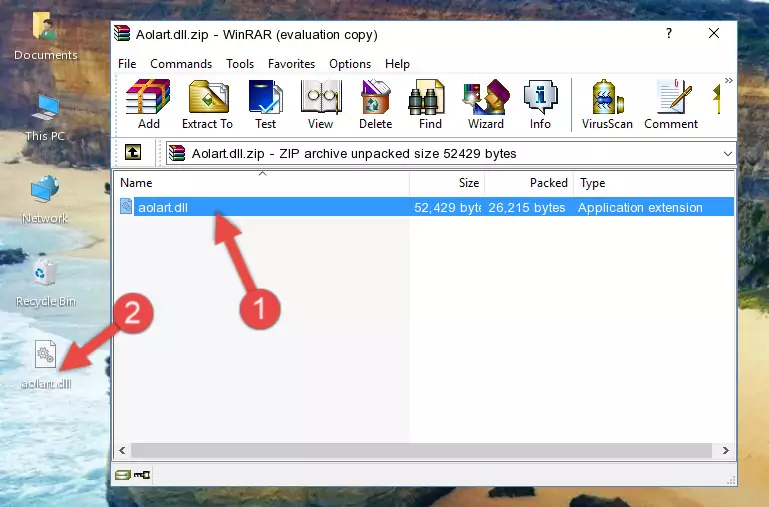Open the Tools menu

coord(240,64)
